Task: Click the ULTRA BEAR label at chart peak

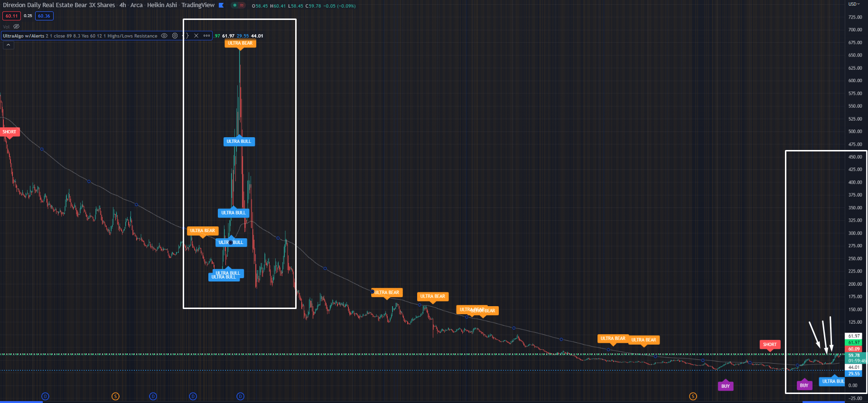Action: (x=240, y=43)
